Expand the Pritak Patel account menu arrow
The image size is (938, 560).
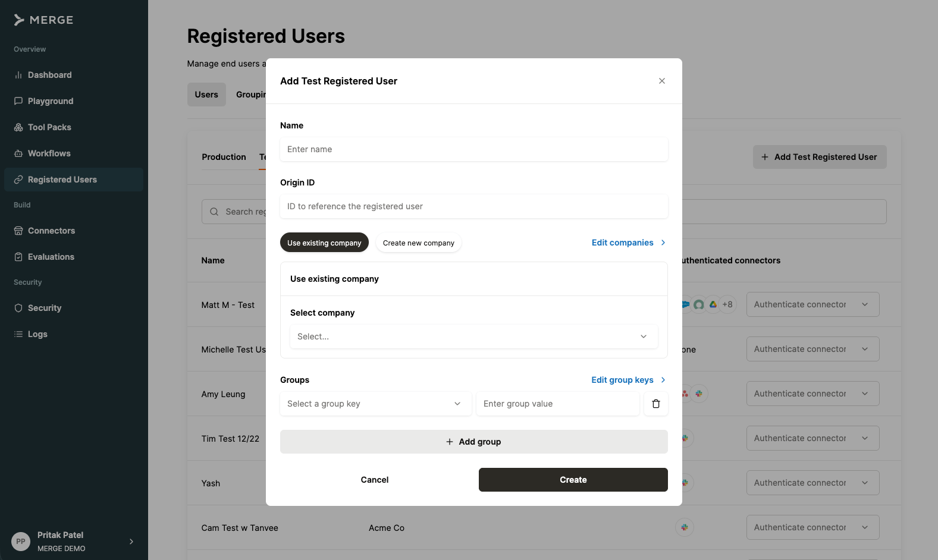[x=131, y=542]
